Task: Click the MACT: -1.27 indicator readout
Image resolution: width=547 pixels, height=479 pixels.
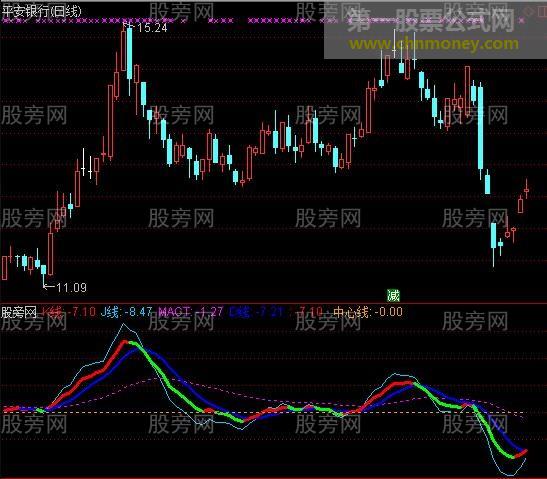Action: click(190, 312)
